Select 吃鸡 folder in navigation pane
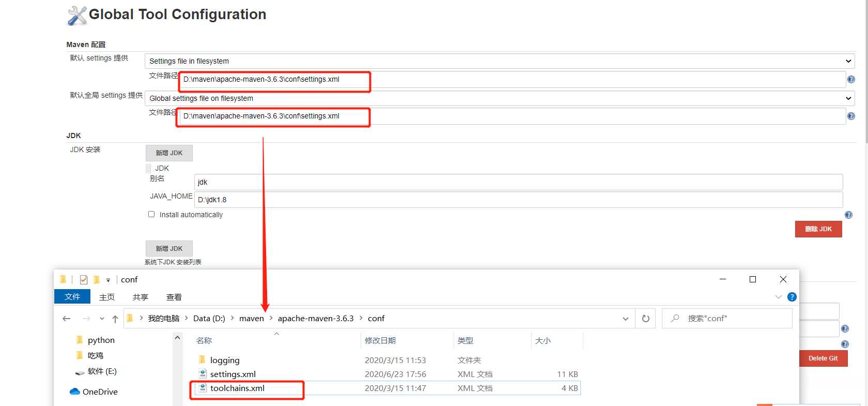 click(x=96, y=356)
